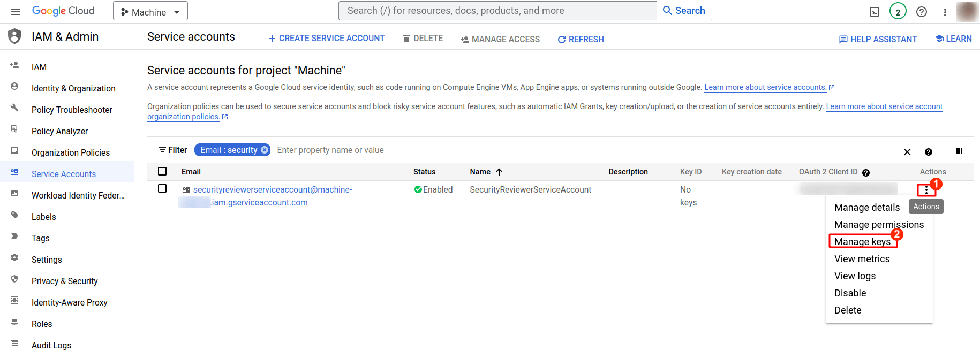This screenshot has width=980, height=351.
Task: Open Audit Logs in sidebar
Action: click(51, 345)
